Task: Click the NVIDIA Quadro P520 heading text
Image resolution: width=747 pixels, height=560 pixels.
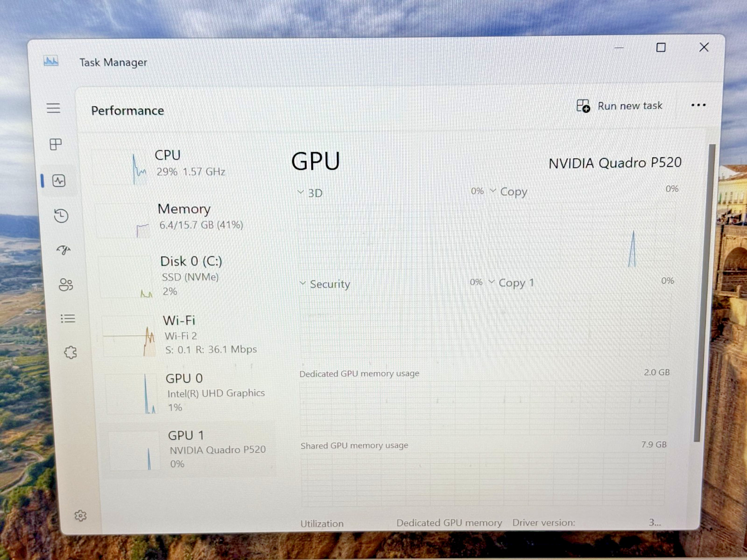Action: click(615, 163)
